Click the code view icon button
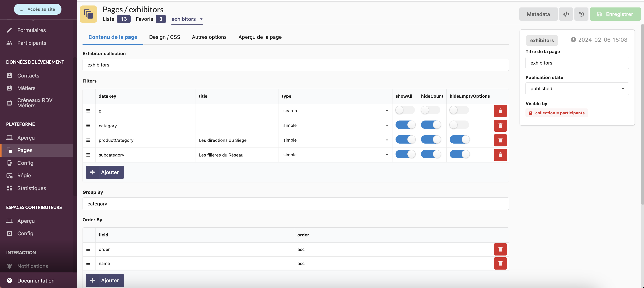The height and width of the screenshot is (288, 644). pyautogui.click(x=566, y=14)
